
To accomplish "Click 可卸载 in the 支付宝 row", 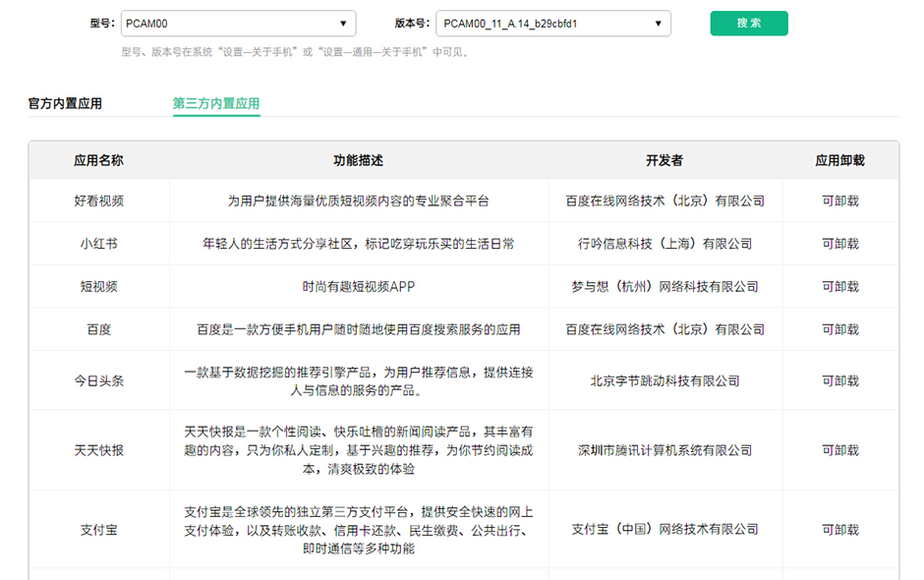I will tap(840, 530).
